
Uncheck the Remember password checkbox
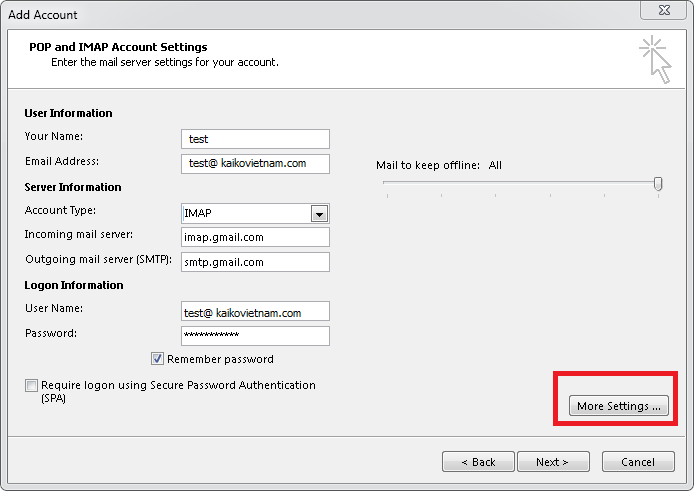coord(158,359)
